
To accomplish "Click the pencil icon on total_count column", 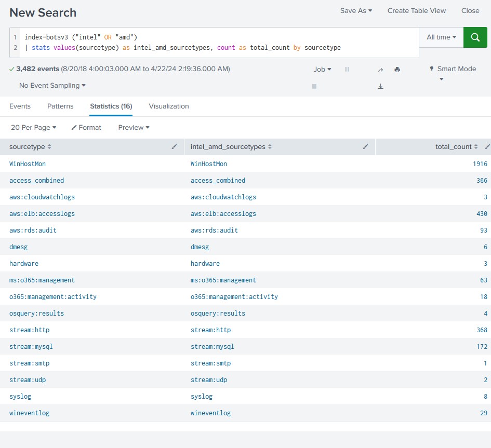I will click(x=487, y=147).
